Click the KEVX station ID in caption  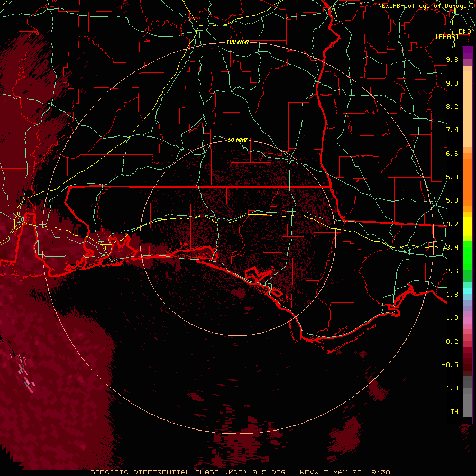point(309,472)
